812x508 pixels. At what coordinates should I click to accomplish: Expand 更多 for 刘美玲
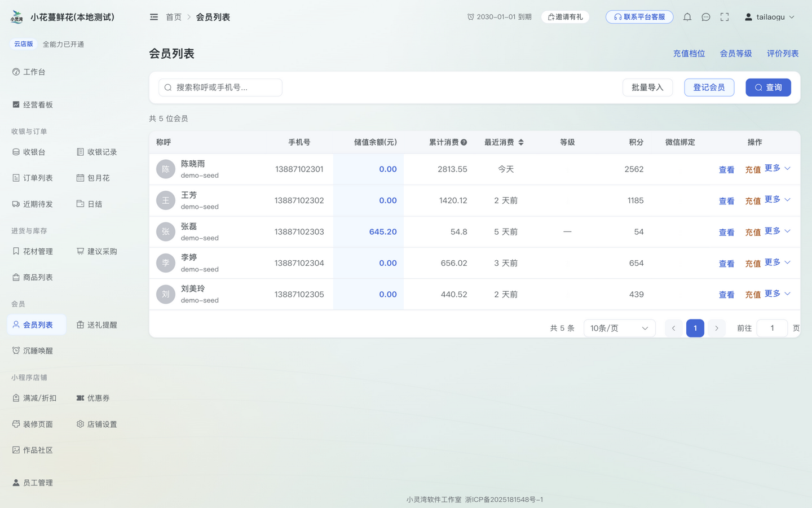point(778,294)
